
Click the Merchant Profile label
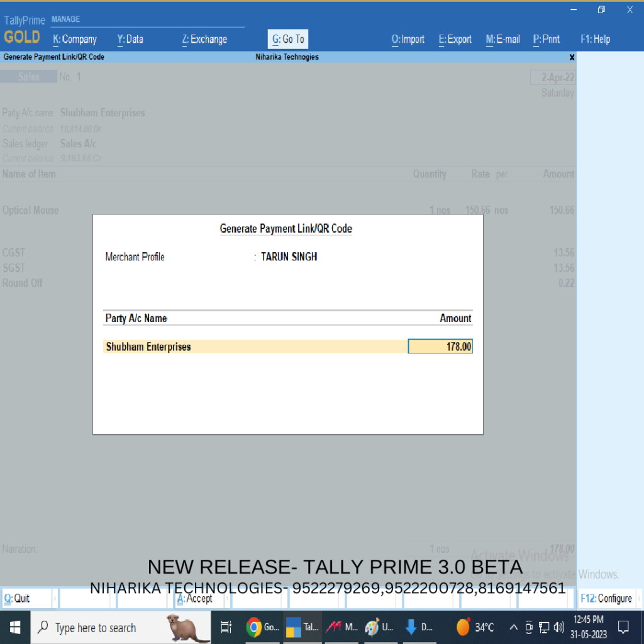pos(135,257)
